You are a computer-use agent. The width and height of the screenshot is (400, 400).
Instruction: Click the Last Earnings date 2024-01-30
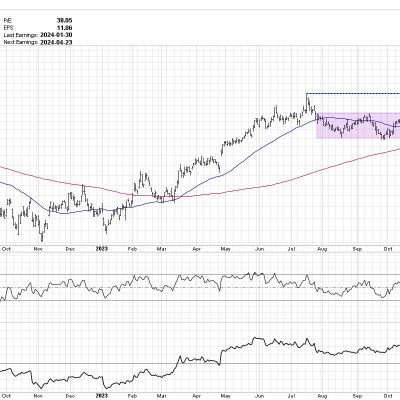[x=56, y=35]
